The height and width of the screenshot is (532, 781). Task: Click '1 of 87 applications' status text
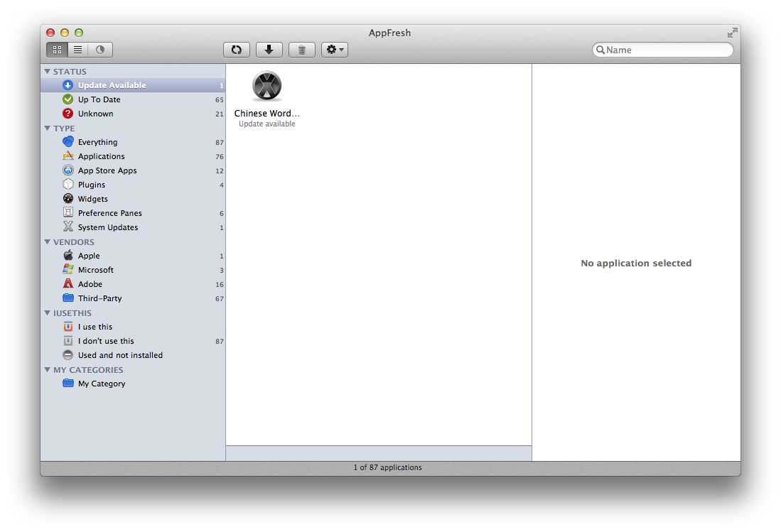(x=387, y=467)
